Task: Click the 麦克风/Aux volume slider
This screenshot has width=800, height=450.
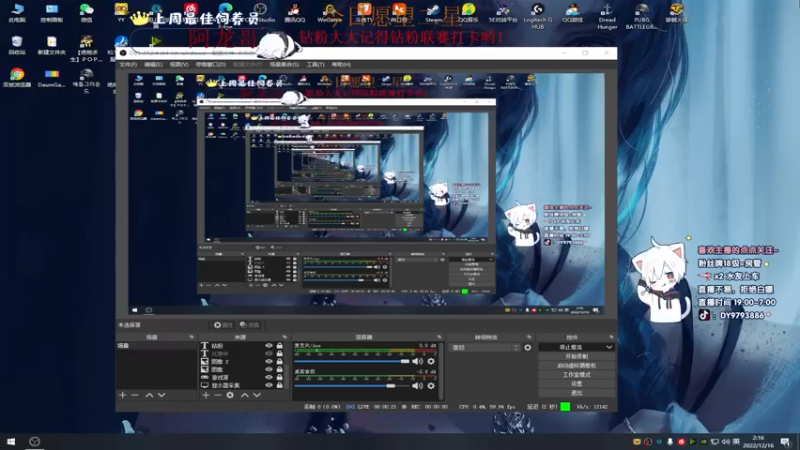Action: point(352,361)
